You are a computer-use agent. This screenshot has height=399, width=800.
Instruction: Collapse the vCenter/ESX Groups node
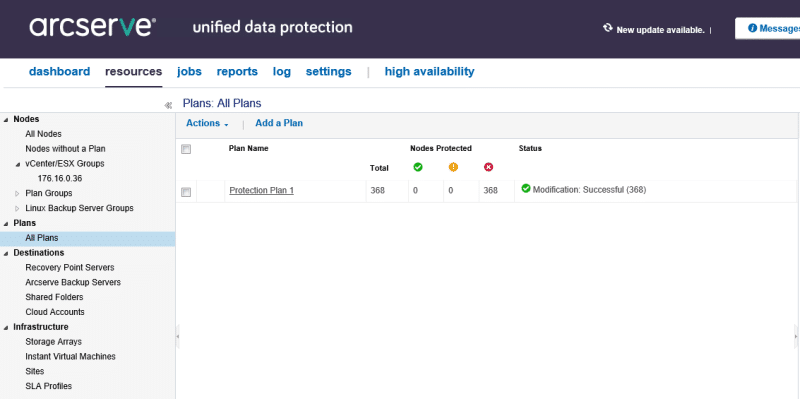coord(18,164)
